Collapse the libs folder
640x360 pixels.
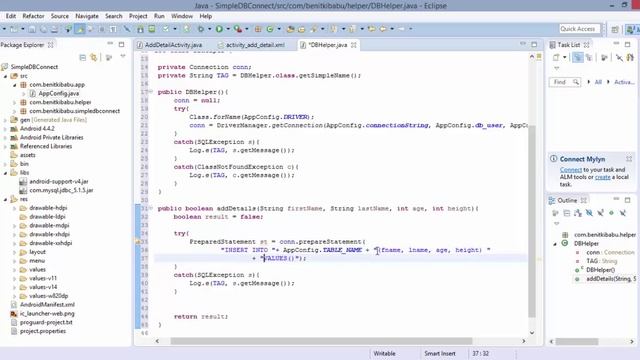tap(6, 173)
